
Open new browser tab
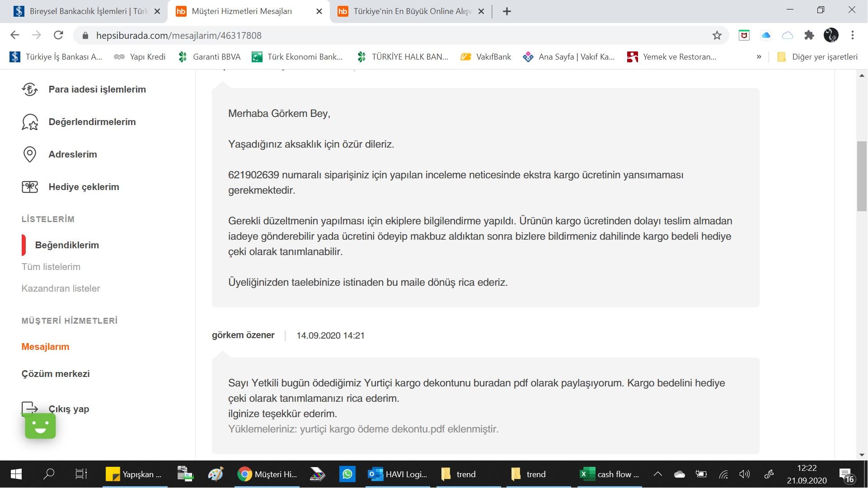tap(507, 11)
